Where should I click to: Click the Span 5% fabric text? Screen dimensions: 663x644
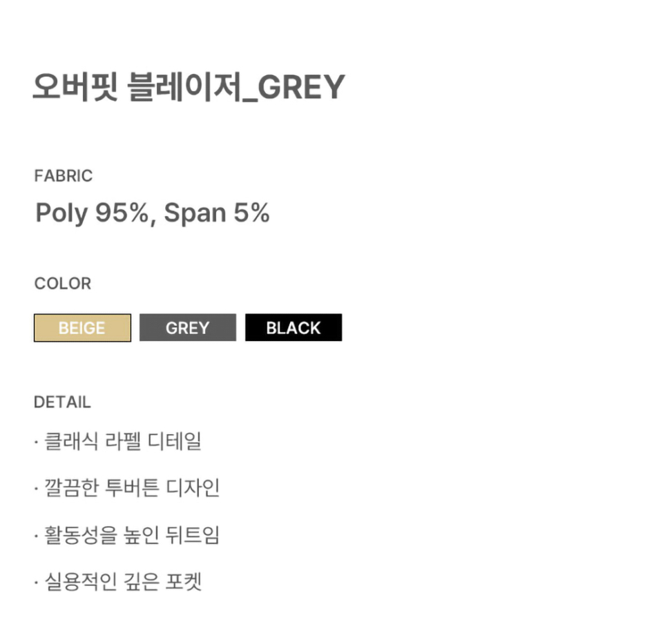pos(217,213)
